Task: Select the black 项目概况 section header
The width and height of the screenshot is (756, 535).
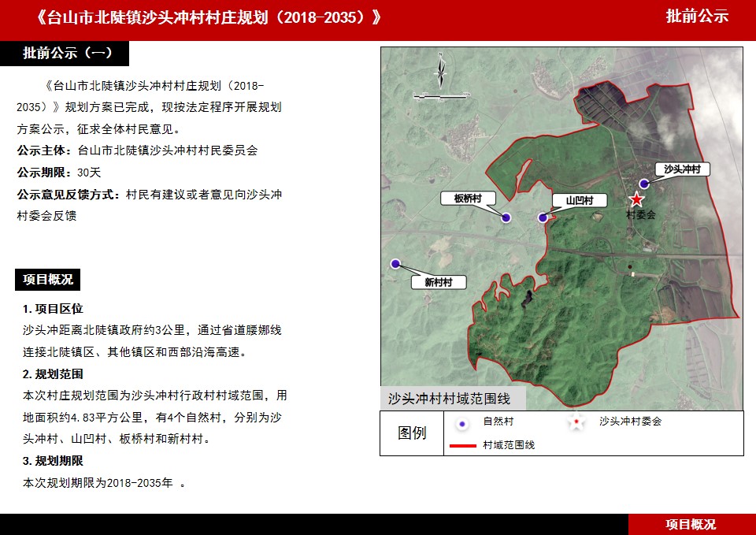Action: [47, 279]
